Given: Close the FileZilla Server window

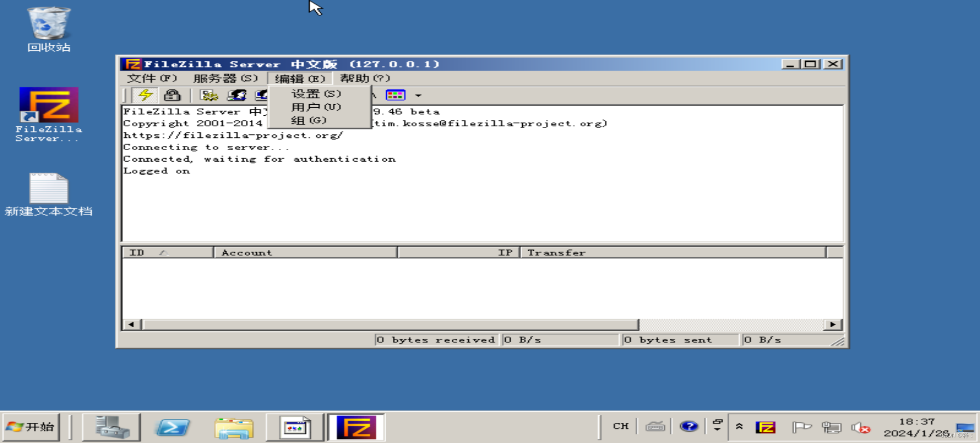Looking at the screenshot, I should tap(833, 64).
